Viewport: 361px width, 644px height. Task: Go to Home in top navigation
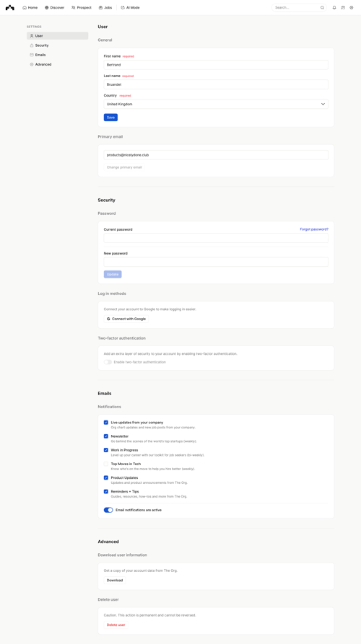click(x=30, y=7)
